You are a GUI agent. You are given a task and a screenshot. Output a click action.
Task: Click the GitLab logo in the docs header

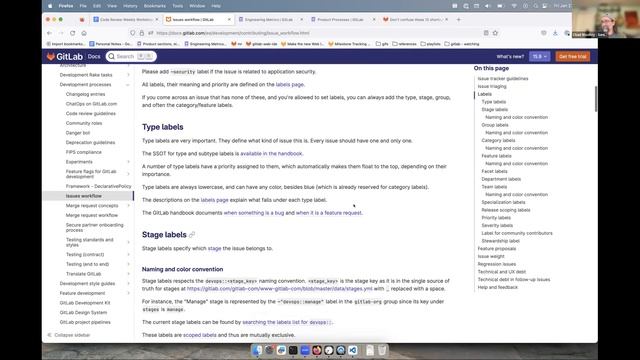pyautogui.click(x=64, y=56)
